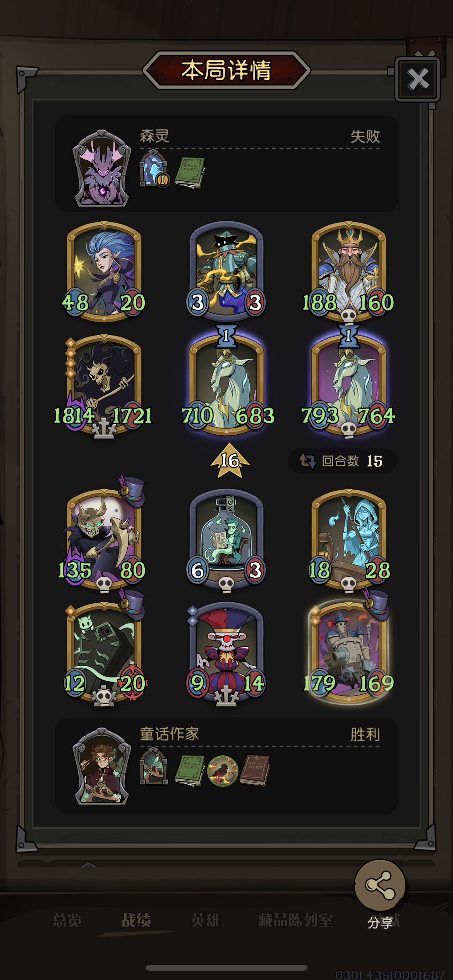The image size is (453, 980).
Task: Open the green spellbook under 森灵
Action: (189, 173)
